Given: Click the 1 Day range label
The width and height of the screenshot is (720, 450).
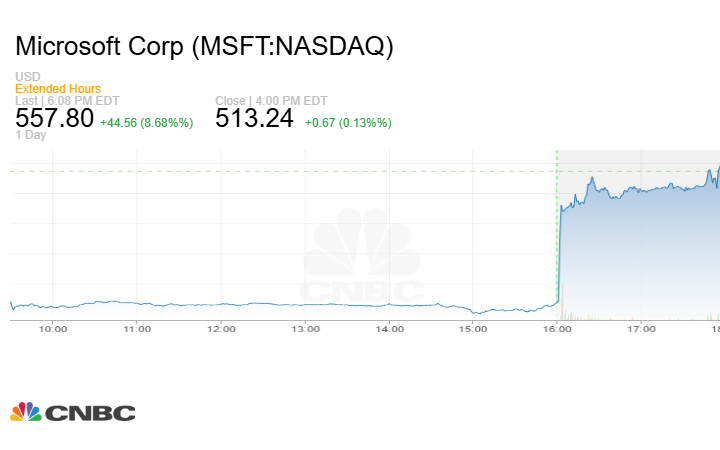Looking at the screenshot, I should pyautogui.click(x=30, y=135).
